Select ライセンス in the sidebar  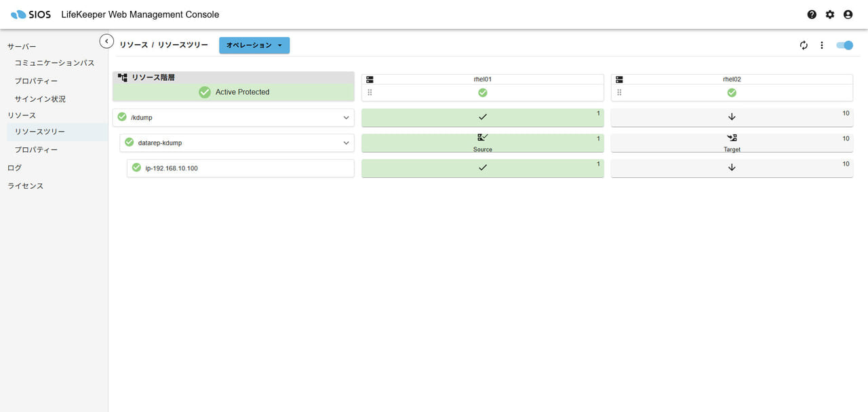click(x=25, y=186)
